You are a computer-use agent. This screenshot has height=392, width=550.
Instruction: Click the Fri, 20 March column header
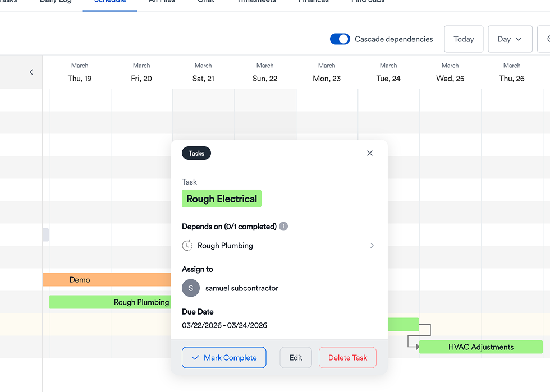tap(141, 72)
